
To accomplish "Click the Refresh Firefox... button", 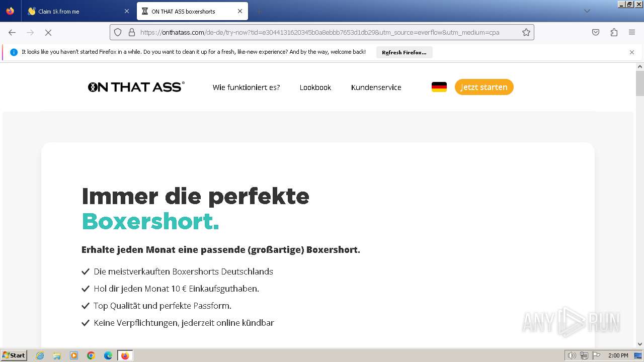I will [x=404, y=52].
